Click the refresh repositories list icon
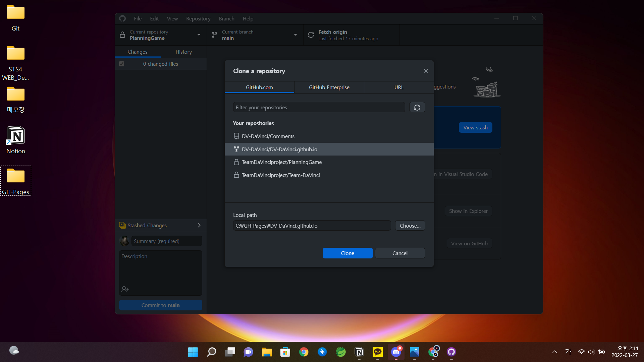Viewport: 644px width, 362px height. click(x=417, y=108)
